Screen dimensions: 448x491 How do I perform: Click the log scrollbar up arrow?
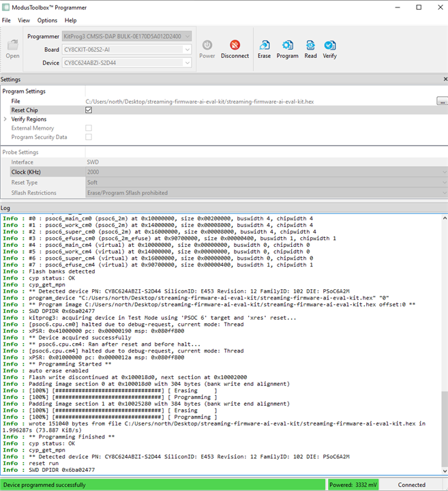(445, 218)
